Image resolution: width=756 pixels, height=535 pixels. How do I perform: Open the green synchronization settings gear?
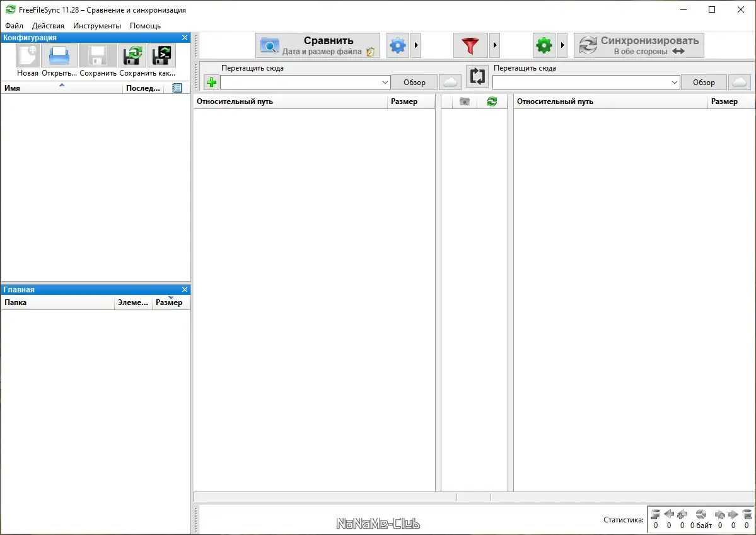point(544,45)
